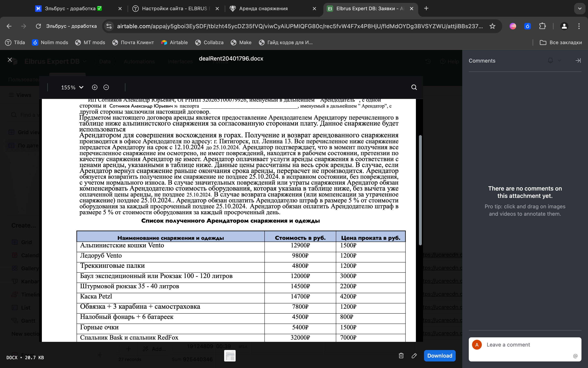
Task: Open the tab search dropdown arrow
Action: (579, 9)
